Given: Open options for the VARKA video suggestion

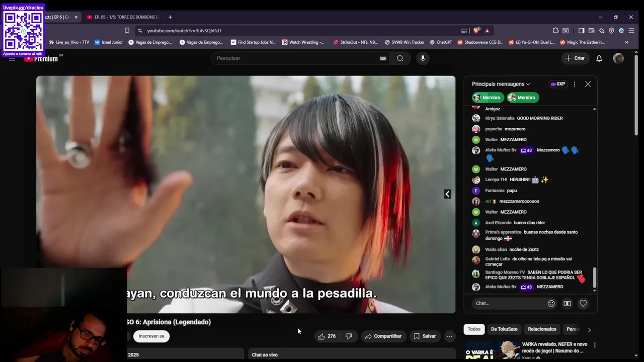Looking at the screenshot, I should 595,345.
